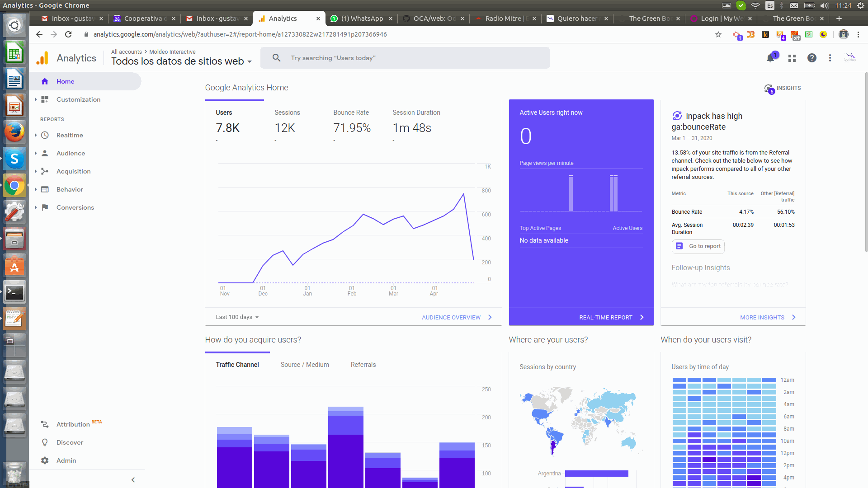Viewport: 868px width, 488px height.
Task: Bookmark this page with star
Action: tap(718, 34)
